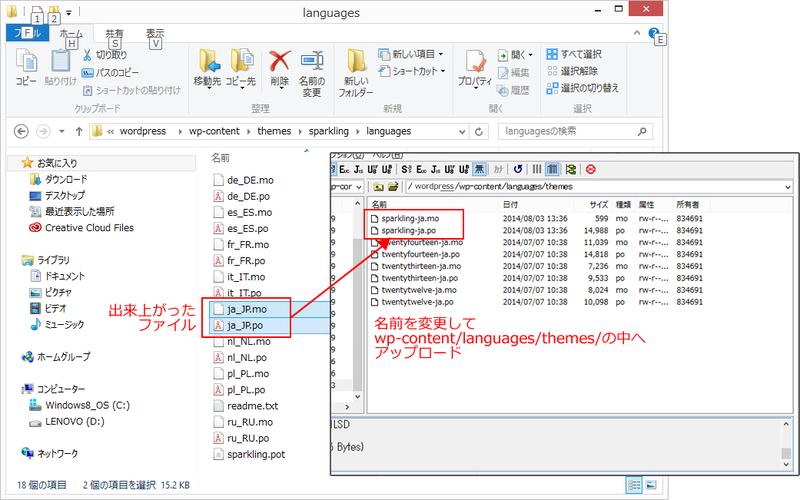This screenshot has width=800, height=500.
Task: Click quick access new folder icon
Action: click(x=52, y=11)
